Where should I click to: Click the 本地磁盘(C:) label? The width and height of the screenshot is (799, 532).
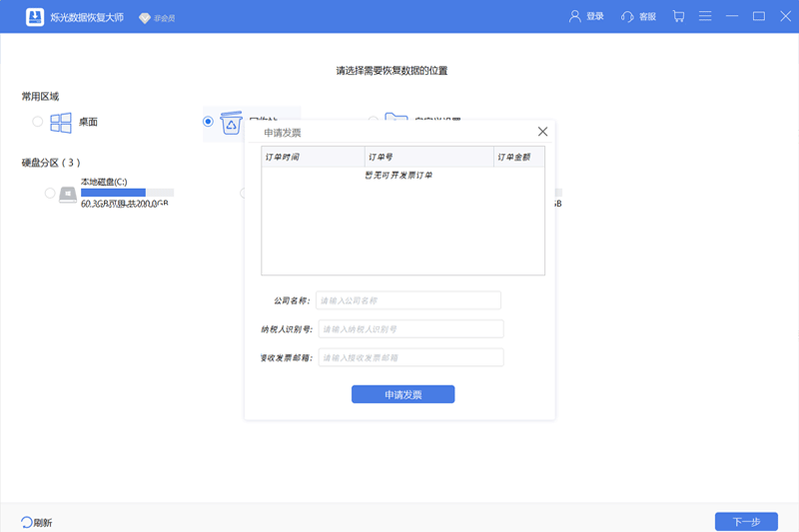click(x=104, y=182)
